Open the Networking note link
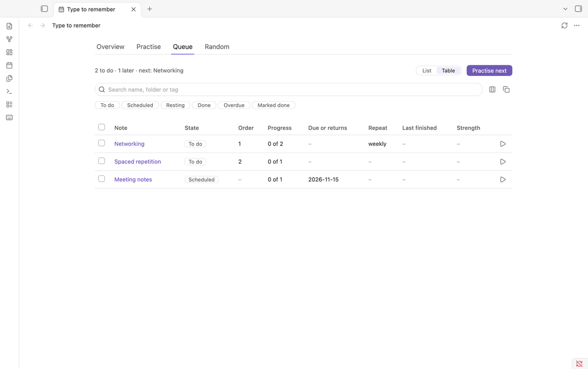The width and height of the screenshot is (588, 369). click(x=129, y=144)
